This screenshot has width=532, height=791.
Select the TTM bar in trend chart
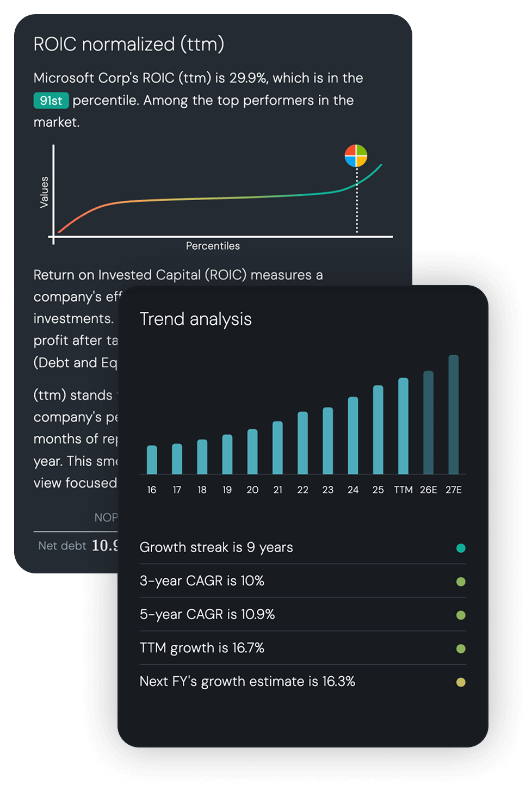pyautogui.click(x=403, y=426)
